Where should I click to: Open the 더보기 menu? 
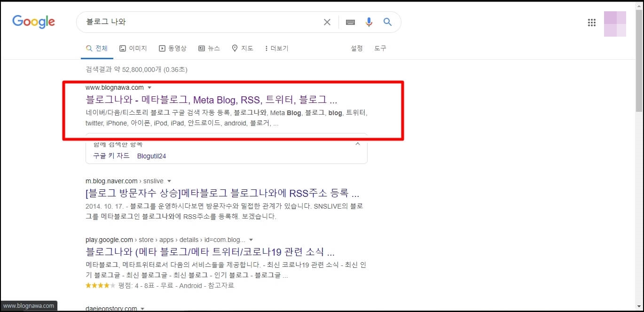click(276, 48)
